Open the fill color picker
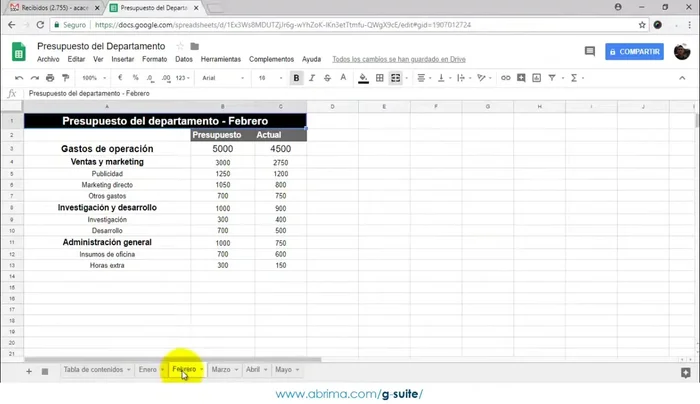Viewport: 700px width, 404px height. (x=362, y=77)
